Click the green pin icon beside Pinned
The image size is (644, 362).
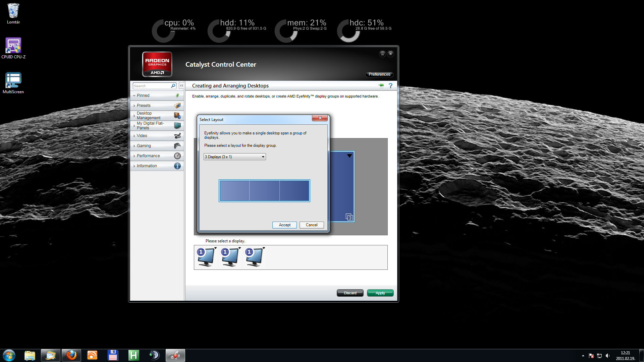[x=177, y=96]
